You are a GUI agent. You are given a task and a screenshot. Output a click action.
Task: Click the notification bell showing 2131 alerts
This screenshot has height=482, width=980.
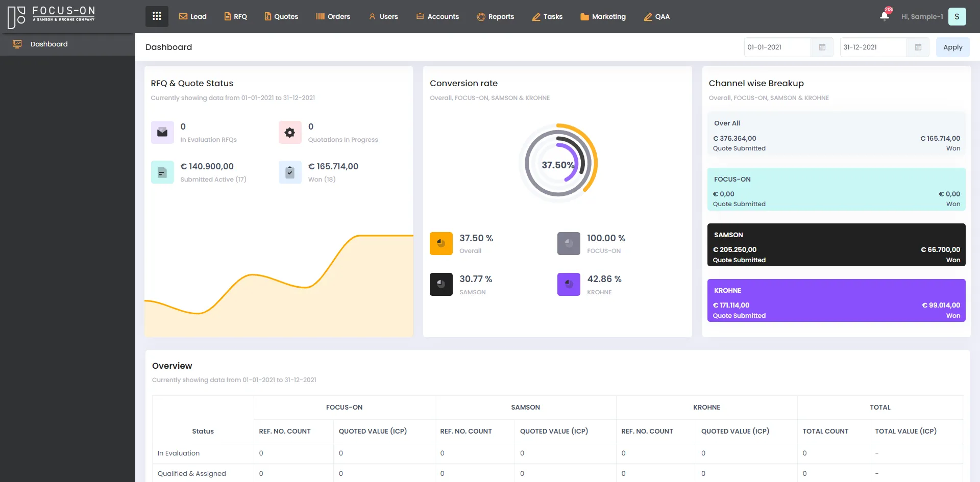[885, 15]
